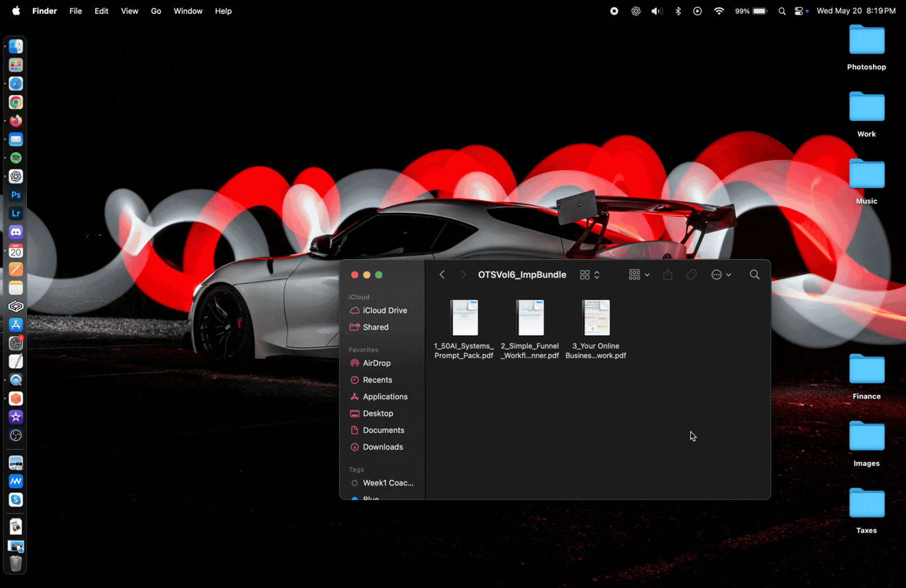Select the Images desktop folder
The width and height of the screenshot is (906, 588).
(x=866, y=444)
